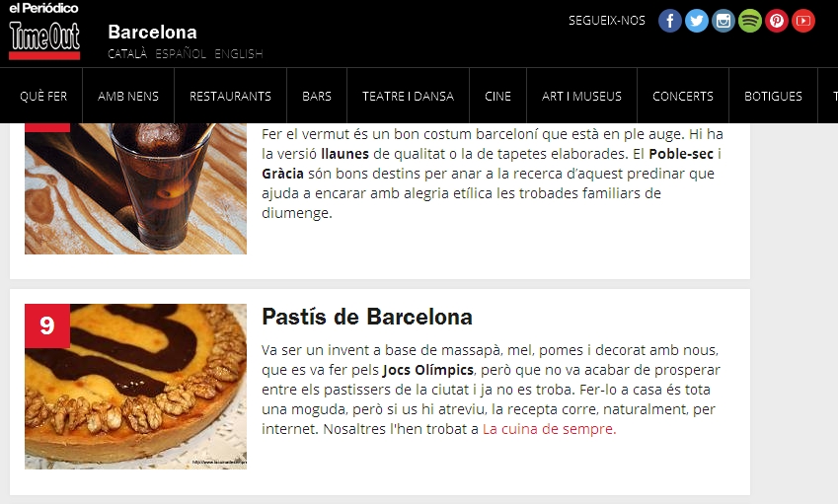Viewport: 838px width, 504px height.
Task: Click the Pastís de Barcelona cake photo
Action: [x=136, y=387]
